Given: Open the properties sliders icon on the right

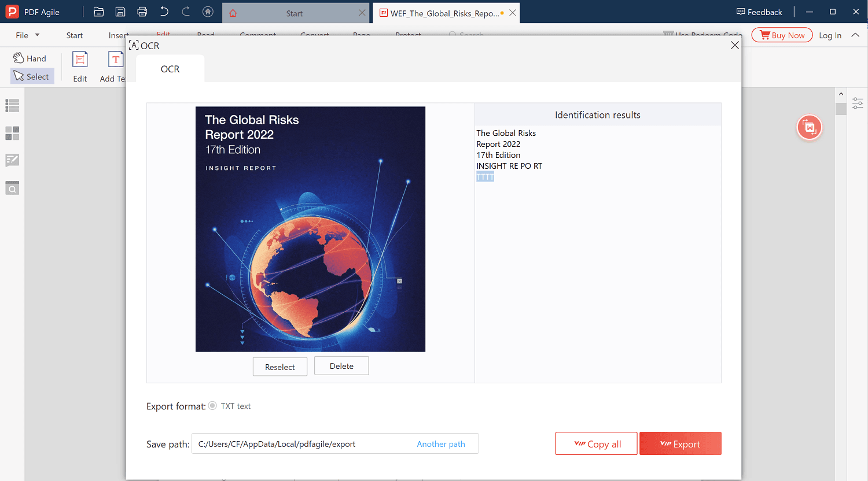Looking at the screenshot, I should (x=858, y=103).
